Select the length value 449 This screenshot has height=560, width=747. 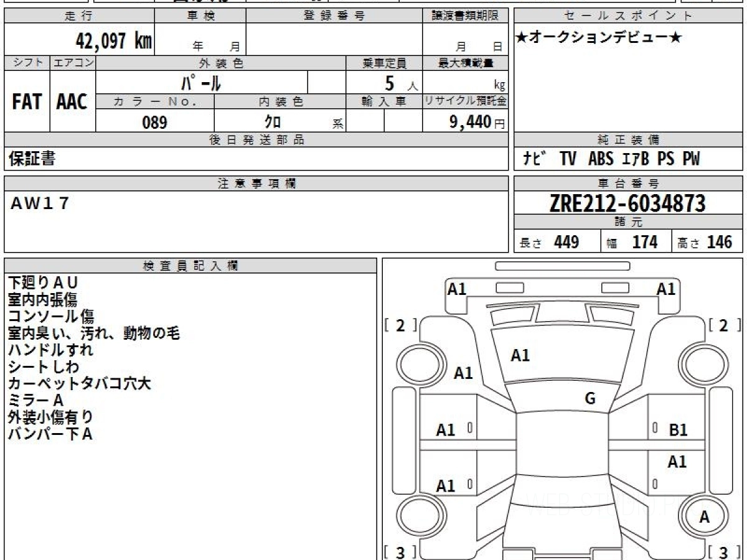coord(566,242)
